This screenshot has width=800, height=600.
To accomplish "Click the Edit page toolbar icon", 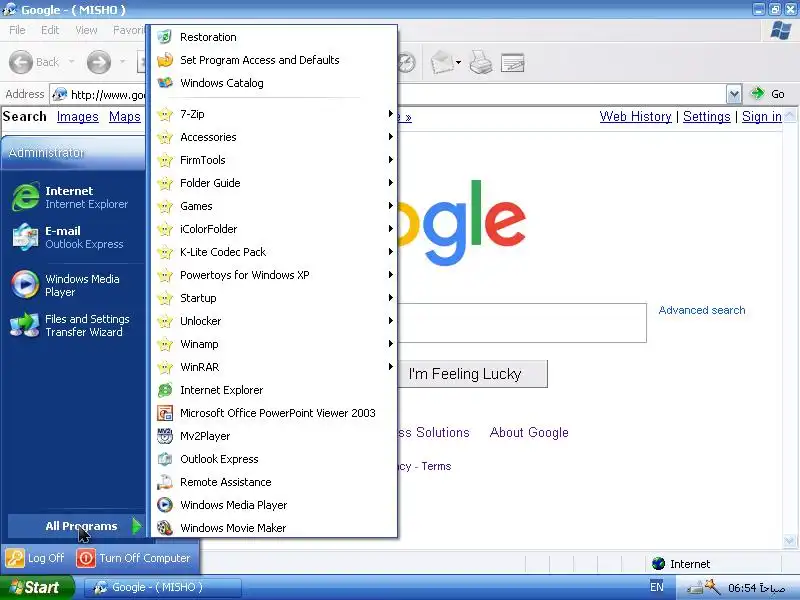I will click(x=512, y=63).
